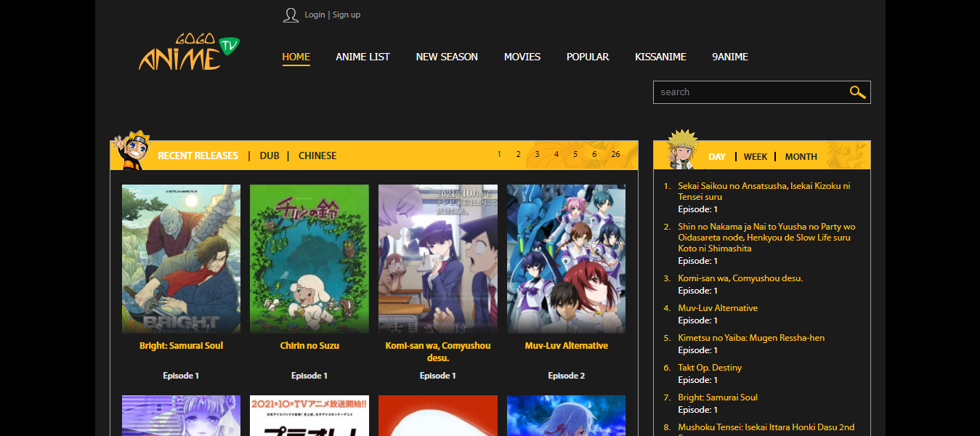Viewport: 980px width, 436px height.
Task: Switch to the DUB tab
Action: pos(270,156)
